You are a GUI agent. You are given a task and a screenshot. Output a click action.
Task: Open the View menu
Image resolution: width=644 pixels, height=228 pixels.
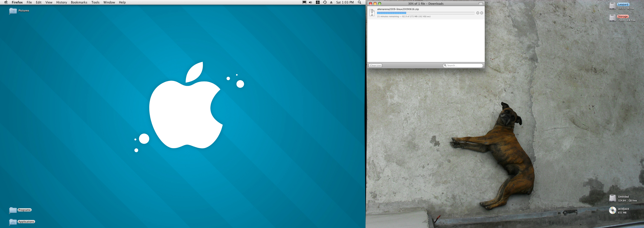click(49, 2)
